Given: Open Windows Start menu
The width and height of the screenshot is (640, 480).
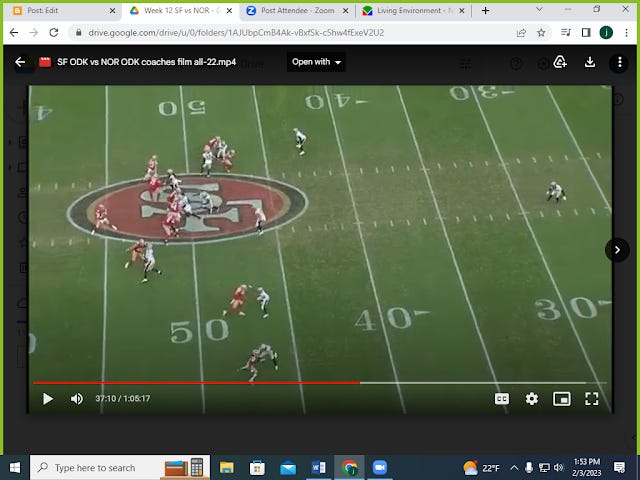Looking at the screenshot, I should point(15,468).
